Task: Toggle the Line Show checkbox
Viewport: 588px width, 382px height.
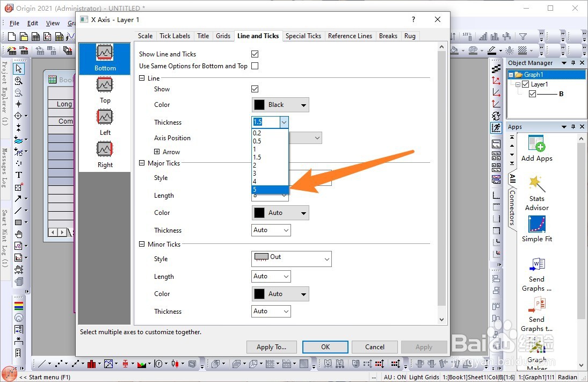Action: click(x=255, y=89)
